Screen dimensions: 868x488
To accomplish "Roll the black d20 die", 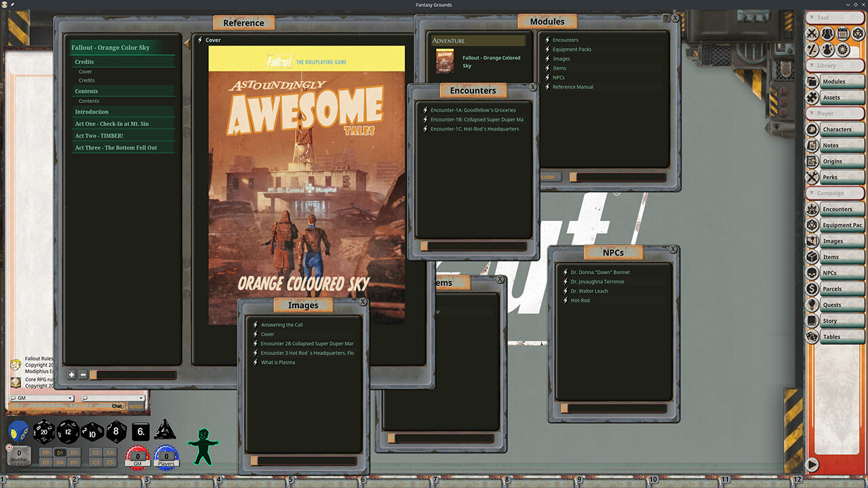I will tap(43, 432).
